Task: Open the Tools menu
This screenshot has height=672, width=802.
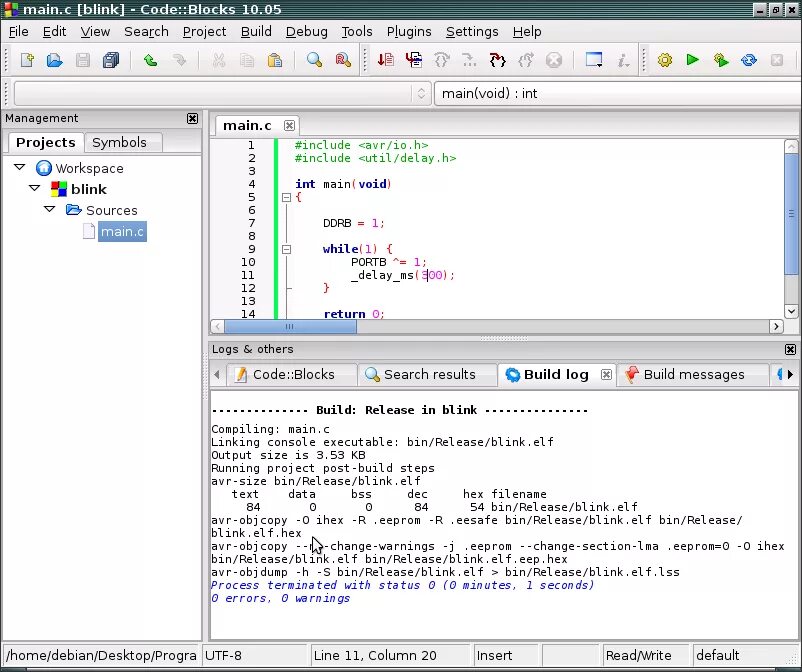Action: 357,32
